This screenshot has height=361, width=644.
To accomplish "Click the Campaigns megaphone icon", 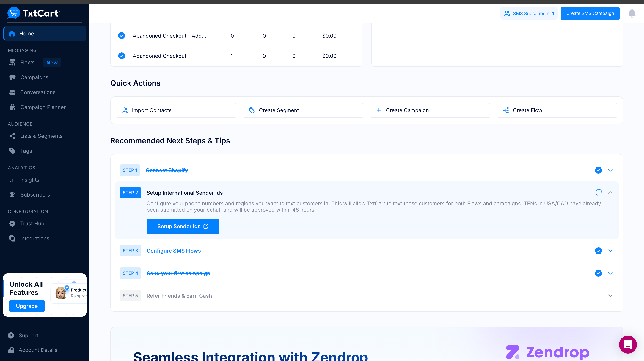I will tap(12, 77).
